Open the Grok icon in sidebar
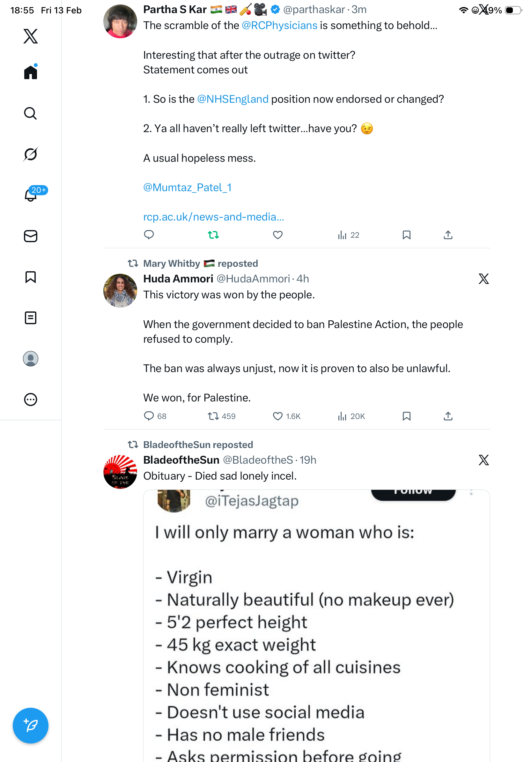This screenshot has height=762, width=532. 31,154
